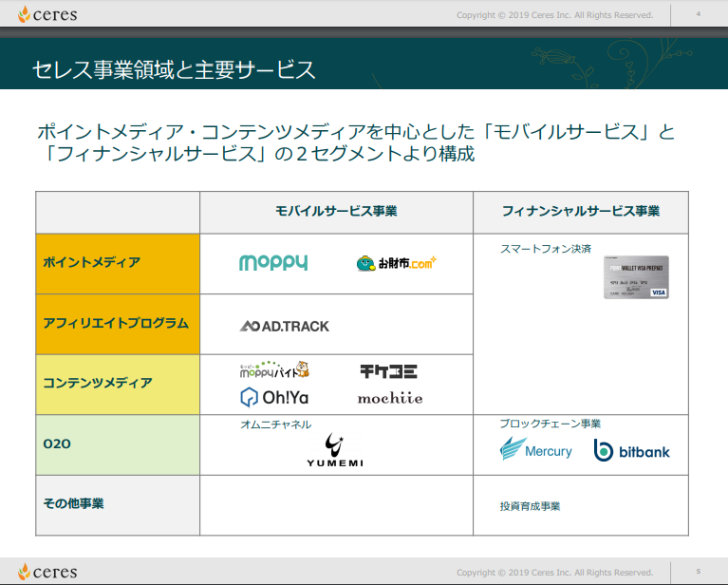The height and width of the screenshot is (585, 728).
Task: Click the Visa prepaid card image
Action: (636, 277)
